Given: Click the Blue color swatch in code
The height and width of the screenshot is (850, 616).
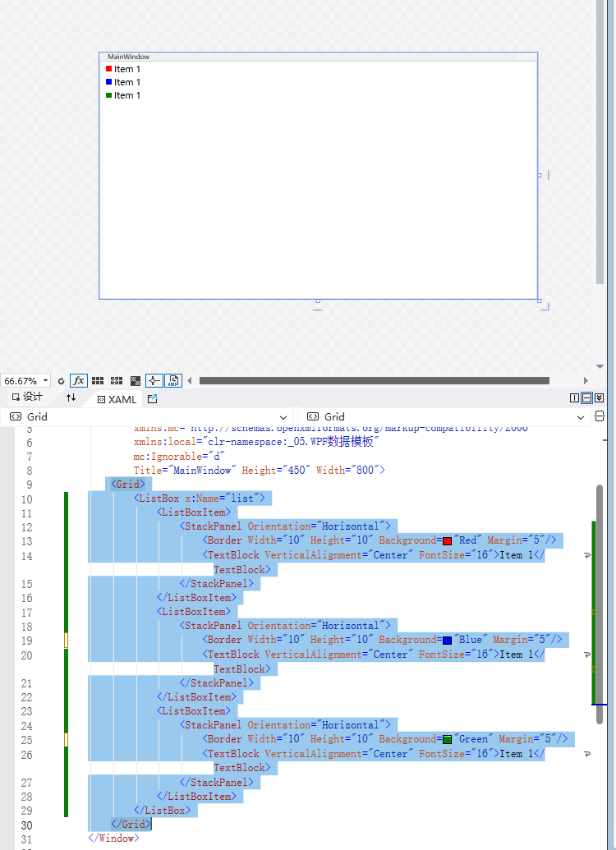Looking at the screenshot, I should [448, 641].
